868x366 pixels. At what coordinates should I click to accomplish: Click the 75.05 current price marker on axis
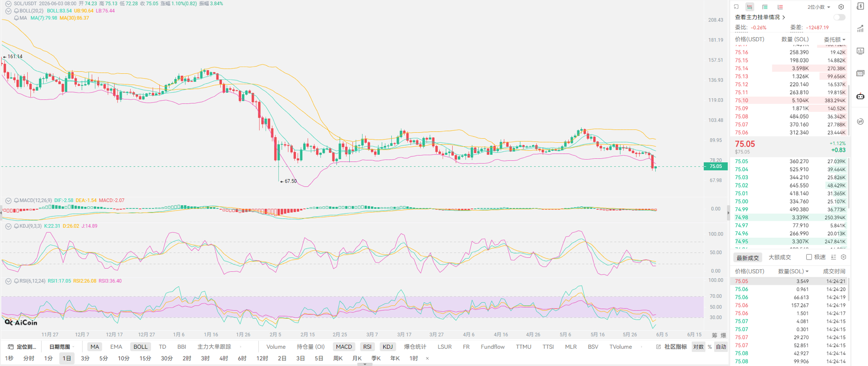pyautogui.click(x=715, y=167)
